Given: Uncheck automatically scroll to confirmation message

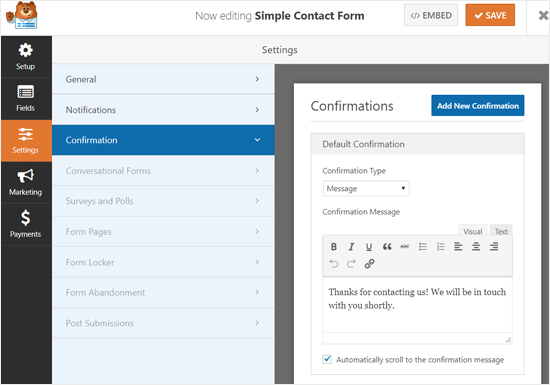Looking at the screenshot, I should pos(327,359).
